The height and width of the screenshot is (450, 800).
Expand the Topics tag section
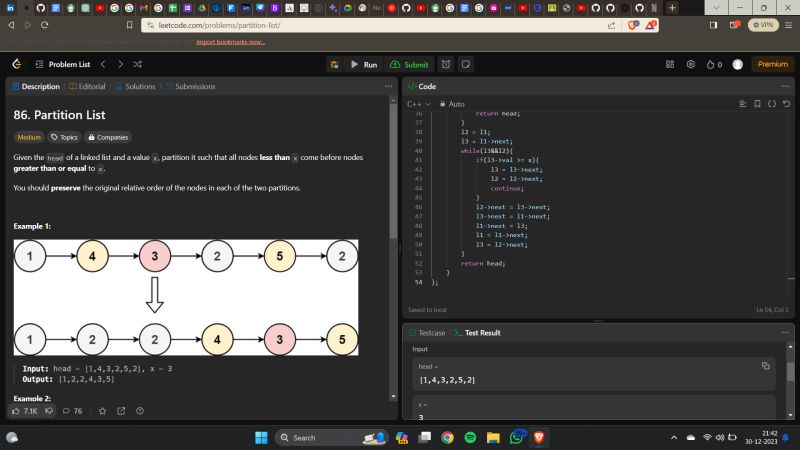(x=64, y=137)
